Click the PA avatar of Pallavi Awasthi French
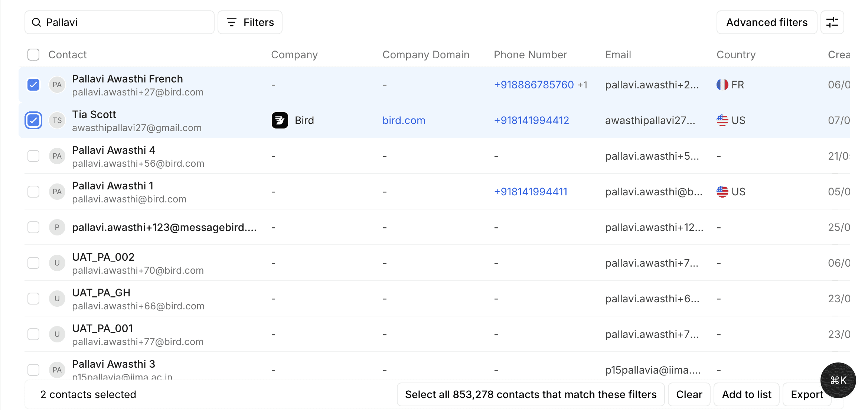 tap(57, 85)
